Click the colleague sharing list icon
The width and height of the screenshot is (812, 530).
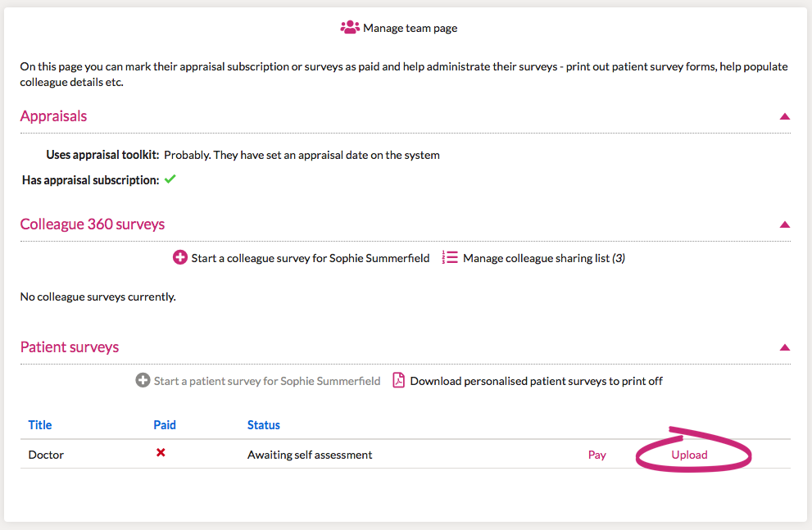449,258
